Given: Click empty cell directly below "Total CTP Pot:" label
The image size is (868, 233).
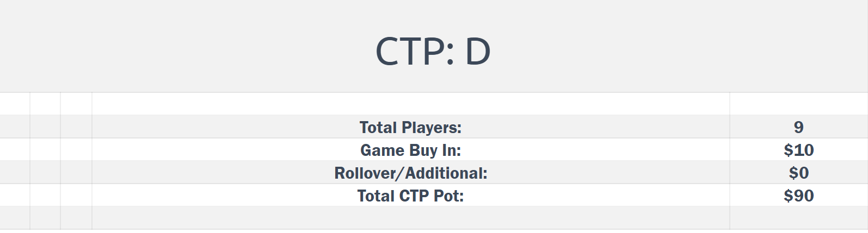Looking at the screenshot, I should tap(410, 218).
